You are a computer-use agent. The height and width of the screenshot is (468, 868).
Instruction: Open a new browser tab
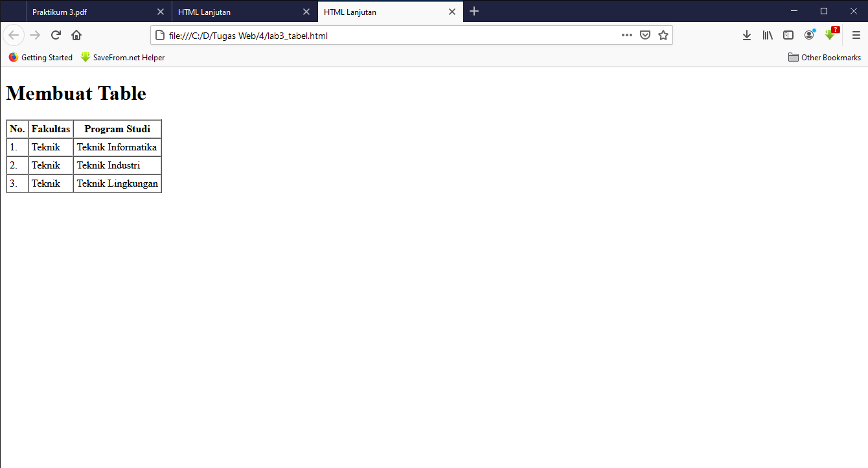pos(474,11)
